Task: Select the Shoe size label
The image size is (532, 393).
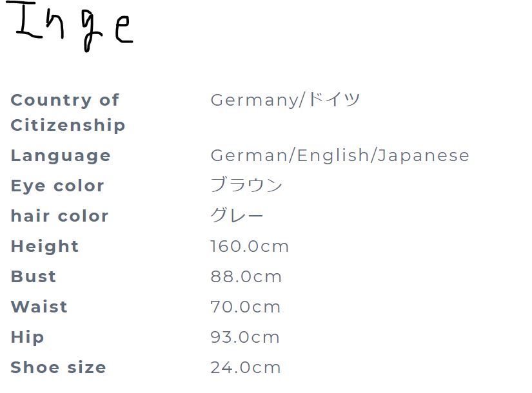Action: (58, 367)
